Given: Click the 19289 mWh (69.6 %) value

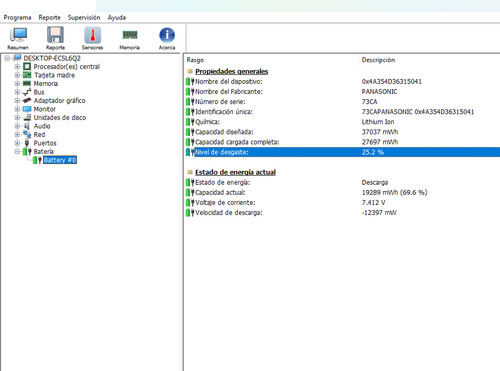Looking at the screenshot, I should click(394, 193).
